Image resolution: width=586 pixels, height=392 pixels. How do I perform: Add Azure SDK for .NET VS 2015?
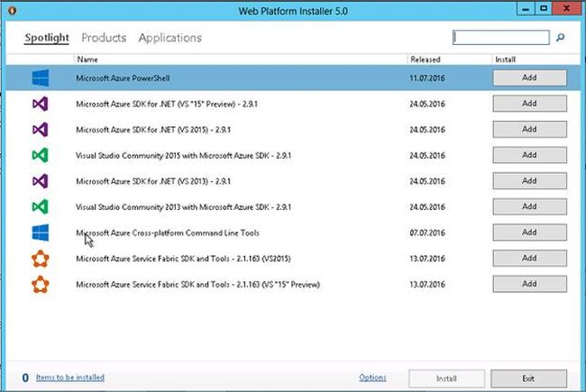pos(529,129)
